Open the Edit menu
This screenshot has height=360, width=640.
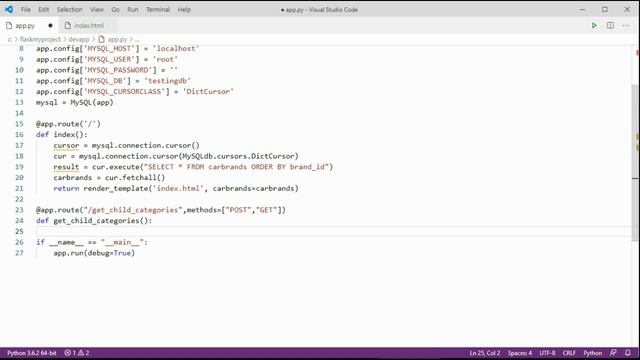(43, 9)
